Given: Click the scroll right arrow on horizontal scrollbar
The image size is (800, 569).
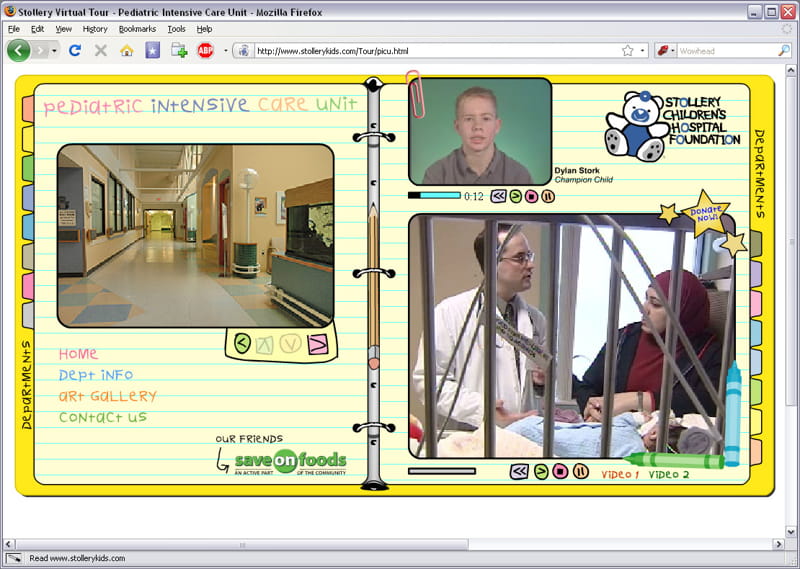Looking at the screenshot, I should tap(779, 545).
